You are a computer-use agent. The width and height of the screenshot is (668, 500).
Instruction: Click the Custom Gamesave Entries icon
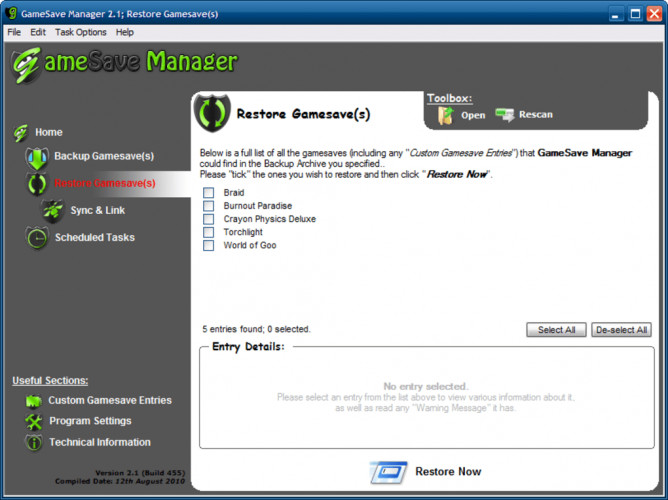[x=34, y=401]
